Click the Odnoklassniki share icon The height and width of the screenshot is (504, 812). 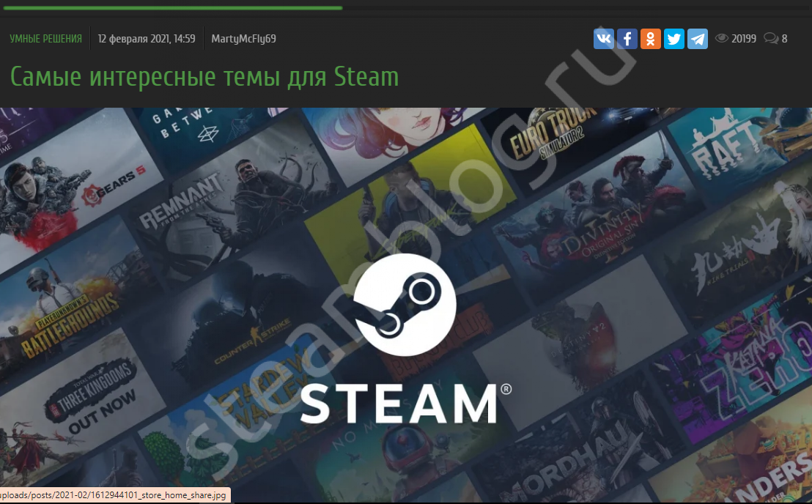(x=650, y=39)
